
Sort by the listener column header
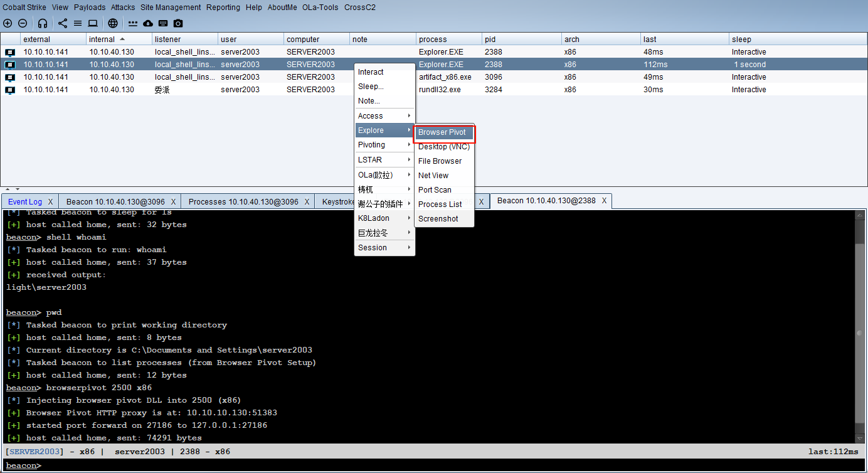[x=185, y=39]
